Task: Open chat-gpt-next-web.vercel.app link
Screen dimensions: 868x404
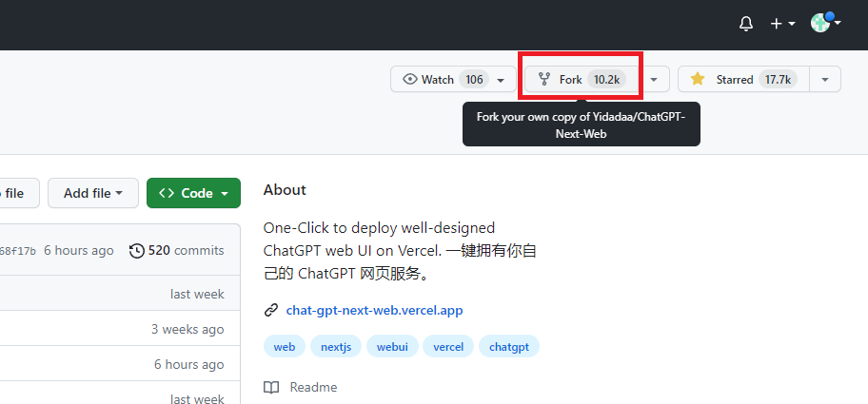Action: (374, 310)
